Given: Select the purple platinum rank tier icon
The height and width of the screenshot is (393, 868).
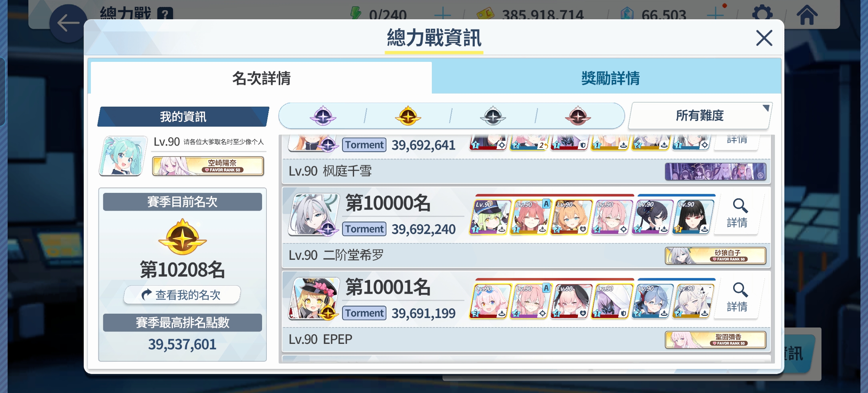Looking at the screenshot, I should (x=323, y=116).
